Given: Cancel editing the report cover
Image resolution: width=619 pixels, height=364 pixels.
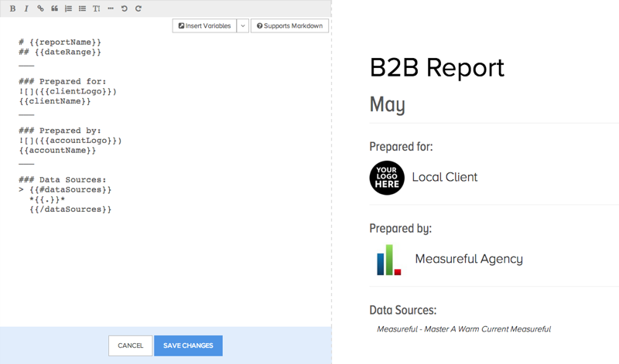Looking at the screenshot, I should pos(130,345).
